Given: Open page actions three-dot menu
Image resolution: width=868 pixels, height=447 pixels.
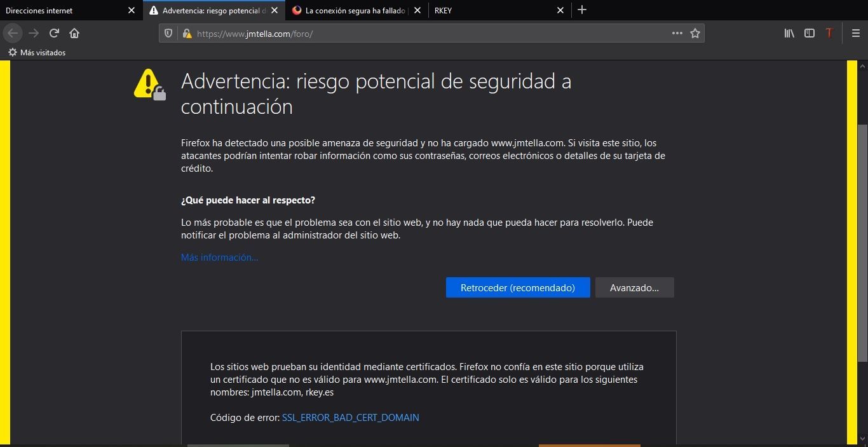Looking at the screenshot, I should [x=677, y=33].
